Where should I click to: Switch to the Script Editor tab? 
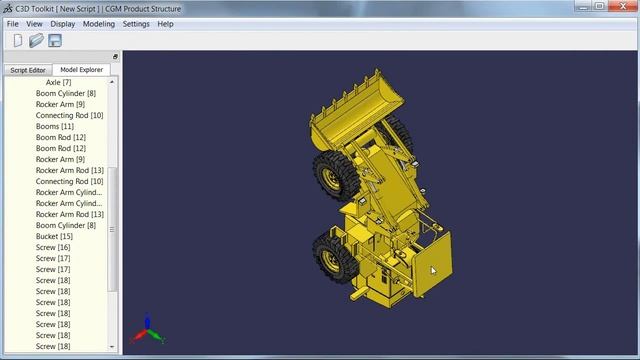[28, 70]
